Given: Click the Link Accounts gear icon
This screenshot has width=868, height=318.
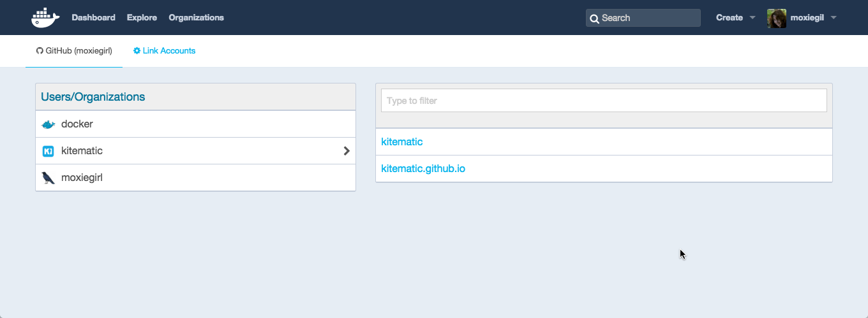Looking at the screenshot, I should point(137,51).
